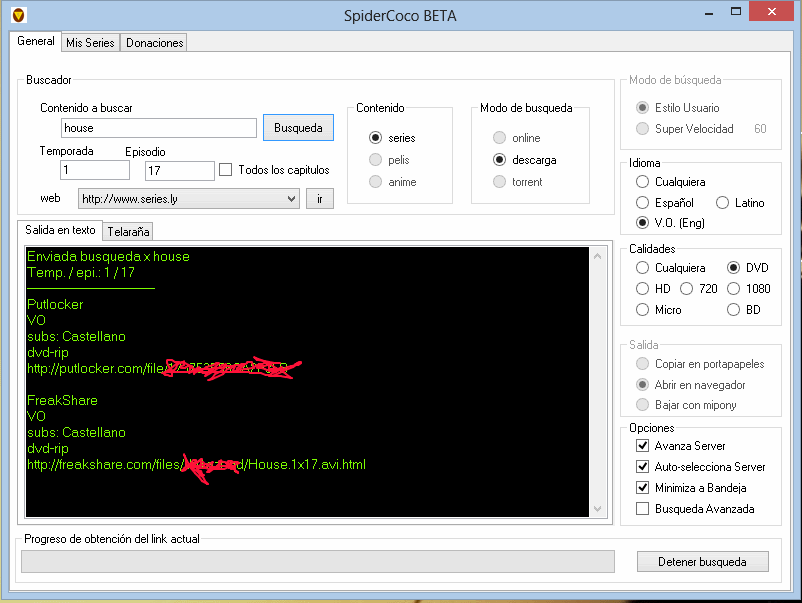Viewport: 802px width, 603px height.
Task: Click the ir button next to the web dropdown
Action: click(x=319, y=198)
